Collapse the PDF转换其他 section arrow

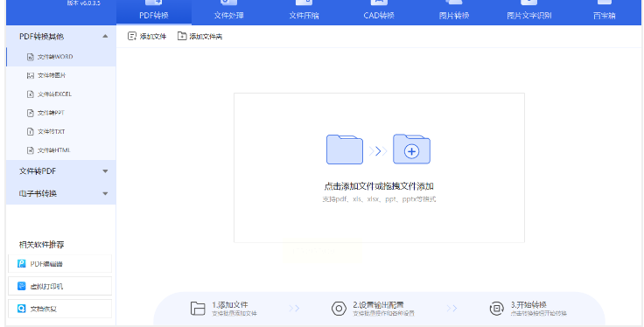click(x=105, y=36)
